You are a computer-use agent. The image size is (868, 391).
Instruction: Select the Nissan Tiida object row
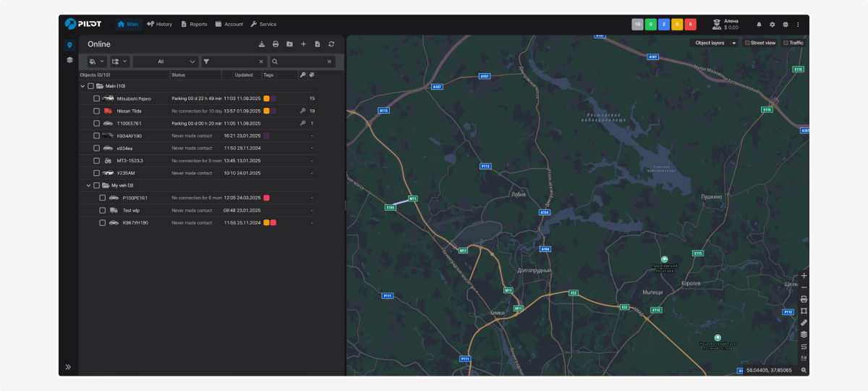[x=129, y=111]
